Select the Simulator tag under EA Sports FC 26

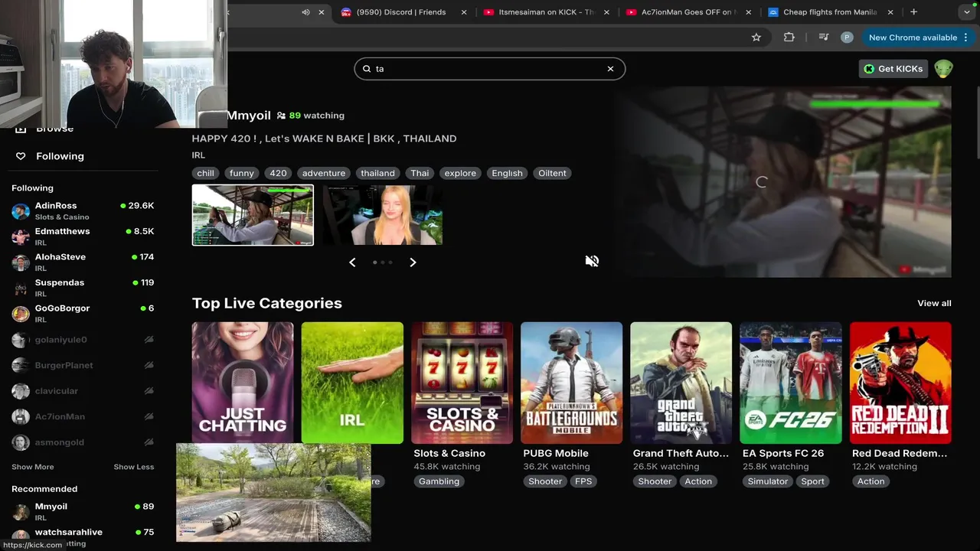coord(768,481)
